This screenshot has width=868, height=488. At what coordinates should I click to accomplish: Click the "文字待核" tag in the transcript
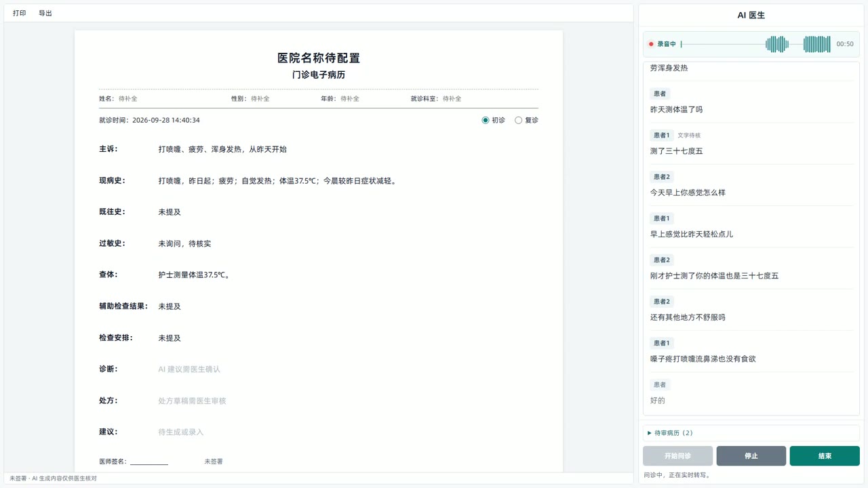coord(689,136)
